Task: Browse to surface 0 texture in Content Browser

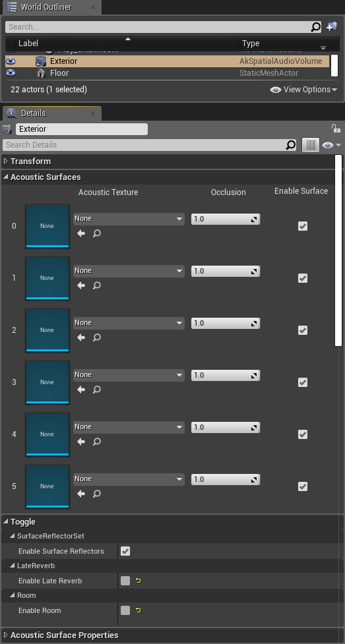Action: point(96,233)
